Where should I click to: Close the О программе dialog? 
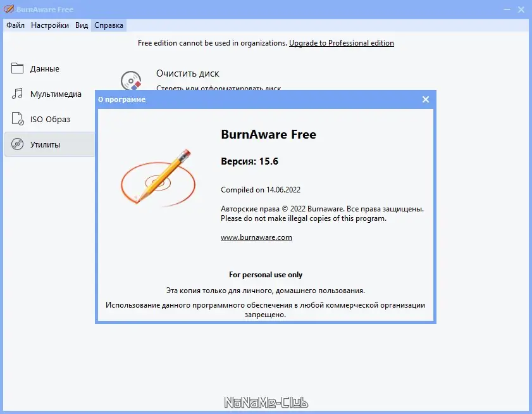pos(425,99)
